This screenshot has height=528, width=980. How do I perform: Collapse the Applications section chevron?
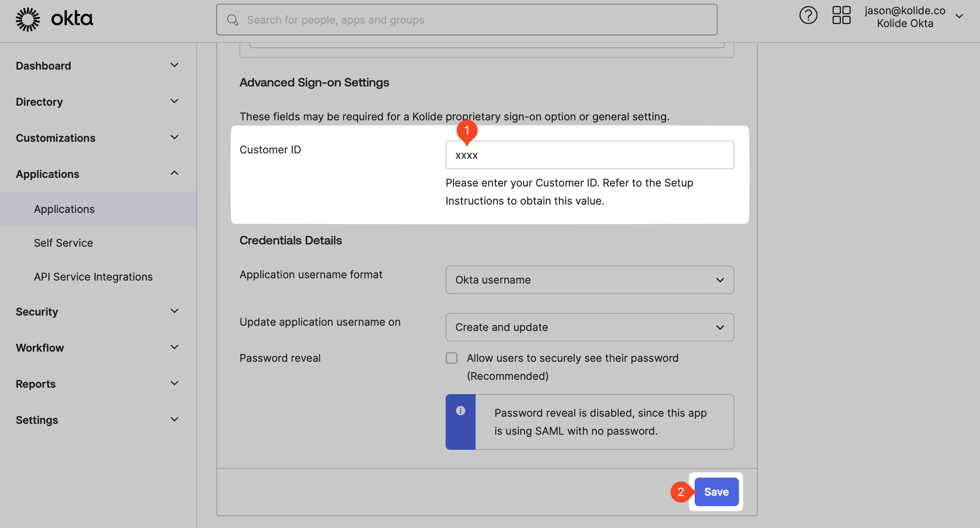point(174,173)
